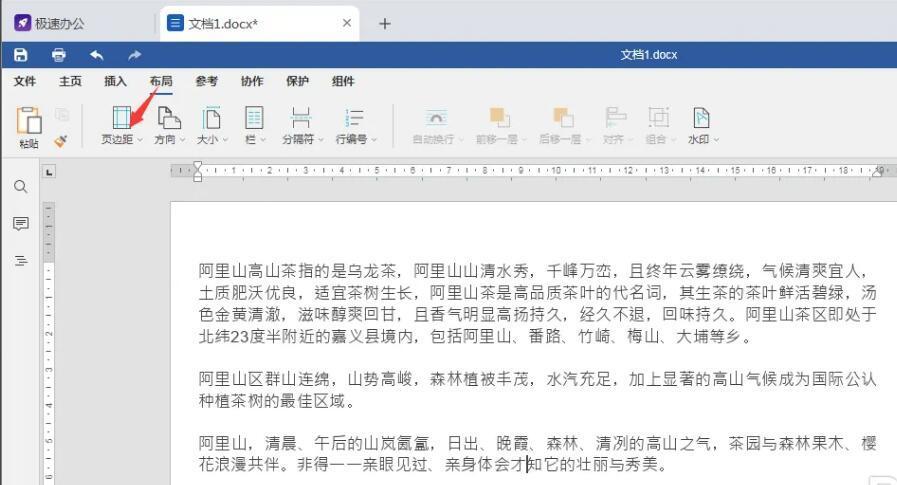Click the 页边距 margins icon
Screen dimensions: 897x485
click(121, 117)
